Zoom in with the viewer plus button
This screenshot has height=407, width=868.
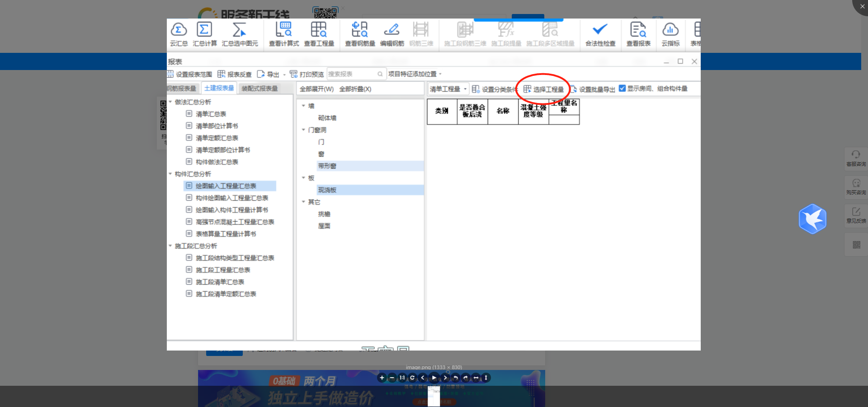(382, 378)
